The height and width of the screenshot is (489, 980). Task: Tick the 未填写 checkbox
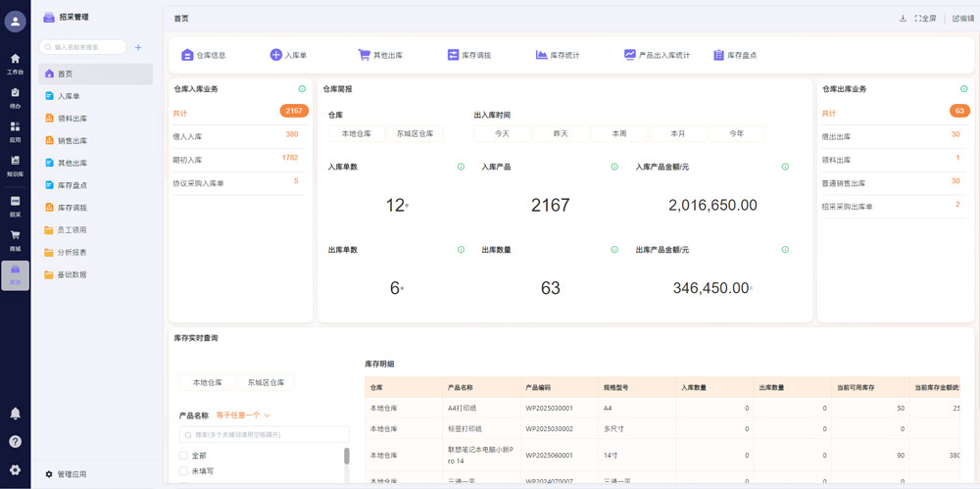point(183,471)
